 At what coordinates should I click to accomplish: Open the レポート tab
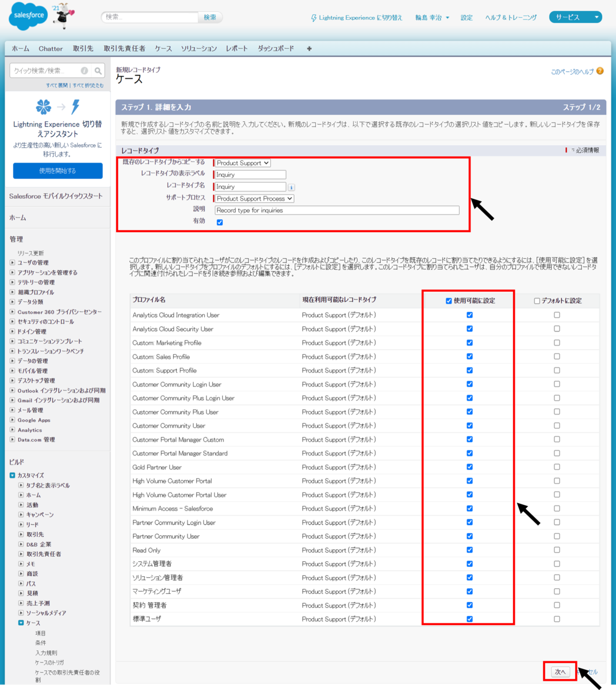(x=237, y=49)
